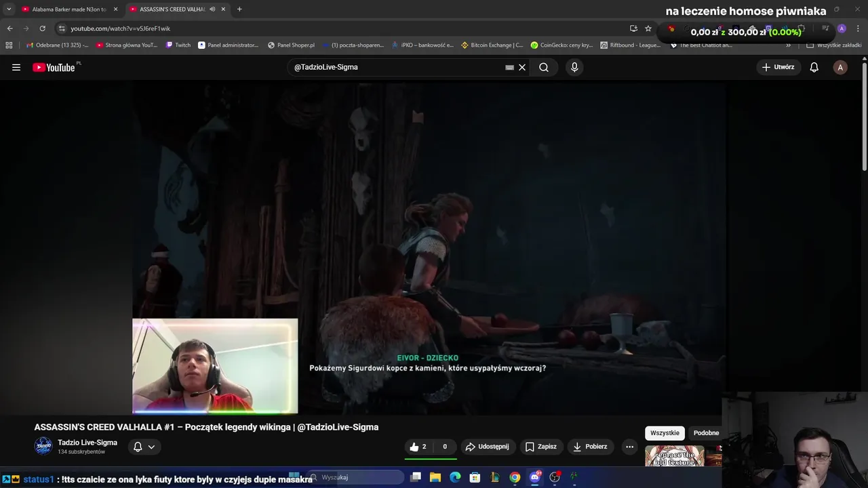The image size is (868, 488).
Task: Click the YouTube search magnifier button
Action: pos(544,67)
